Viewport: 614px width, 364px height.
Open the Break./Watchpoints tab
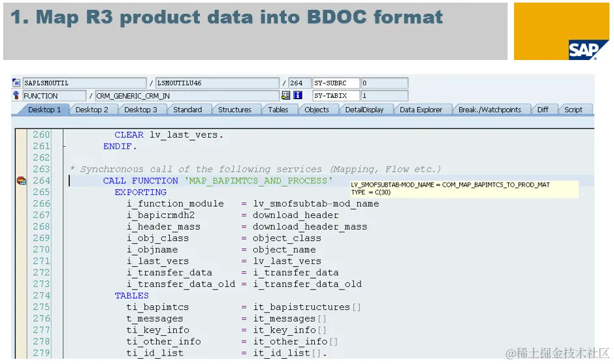[x=489, y=110]
